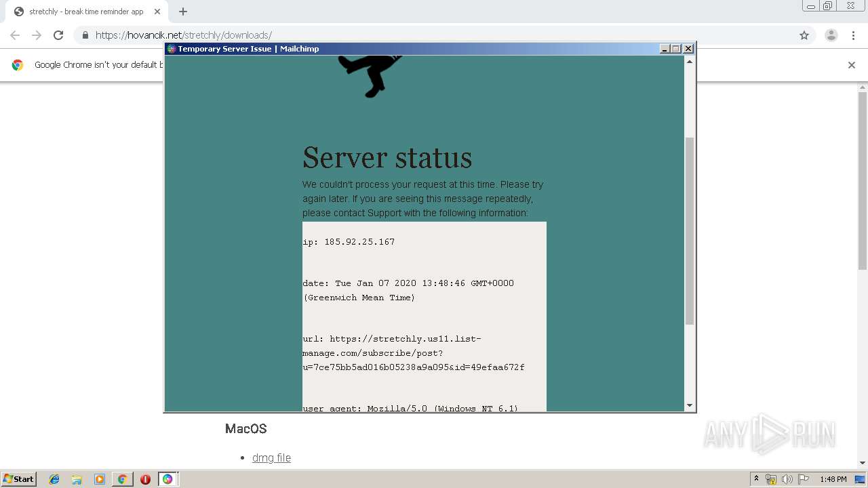
Task: Click the Mailchimp popup title bar icon
Action: (172, 49)
